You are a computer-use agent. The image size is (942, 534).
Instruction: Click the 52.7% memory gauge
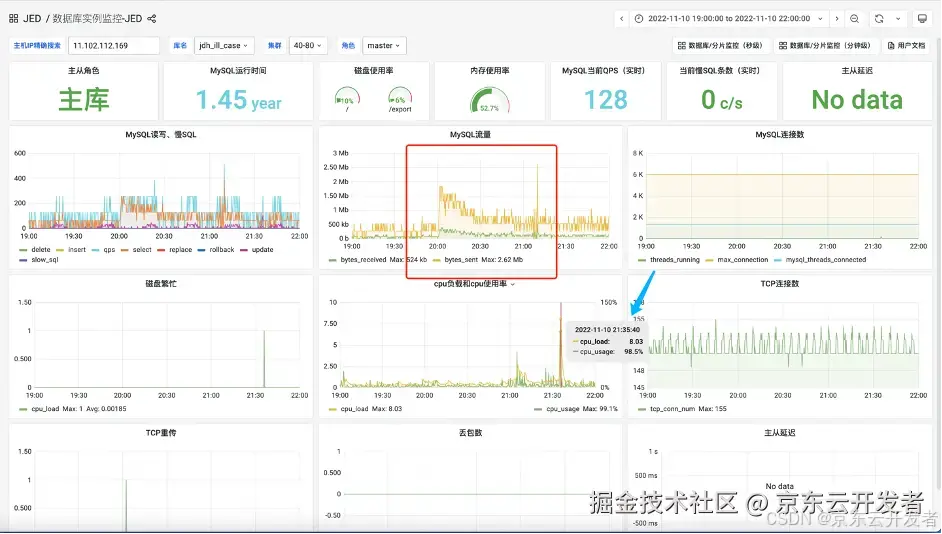point(490,100)
